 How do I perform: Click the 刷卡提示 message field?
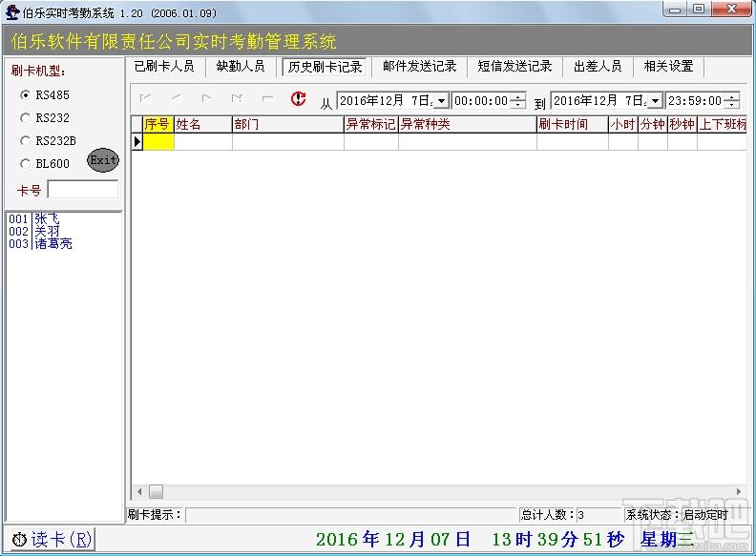tap(350, 515)
